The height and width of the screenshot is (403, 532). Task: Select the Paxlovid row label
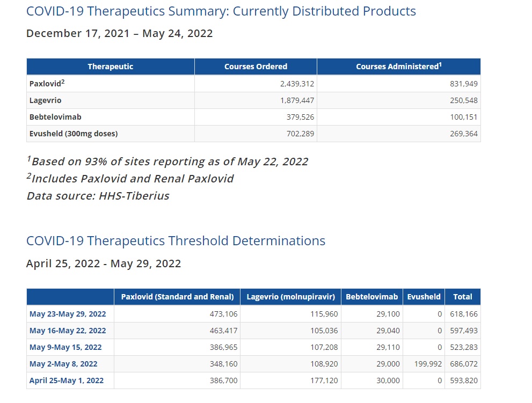pos(47,84)
